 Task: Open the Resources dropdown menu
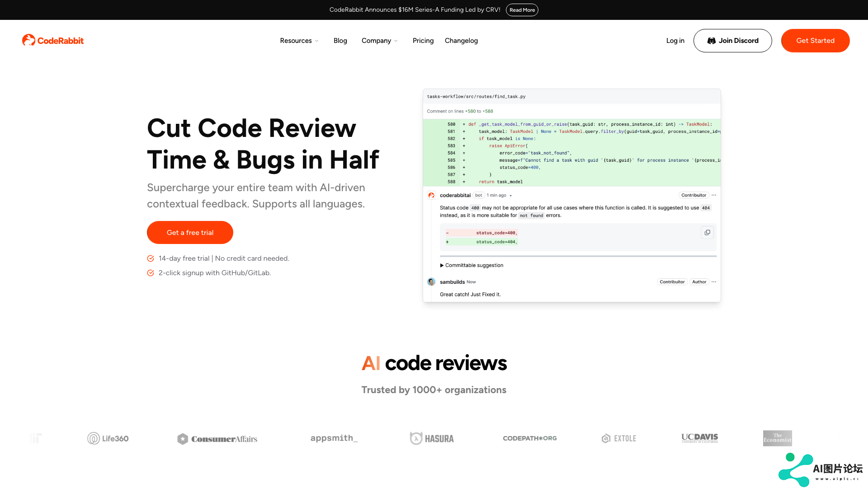click(299, 41)
